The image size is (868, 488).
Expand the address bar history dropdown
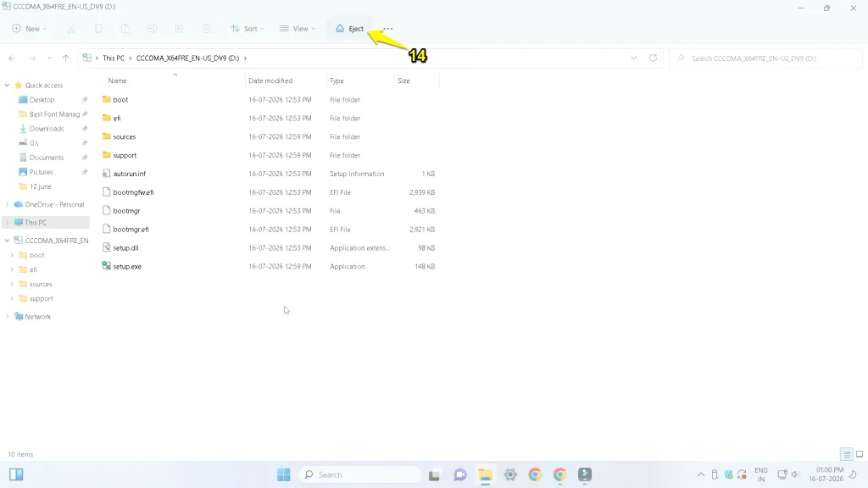(x=634, y=58)
